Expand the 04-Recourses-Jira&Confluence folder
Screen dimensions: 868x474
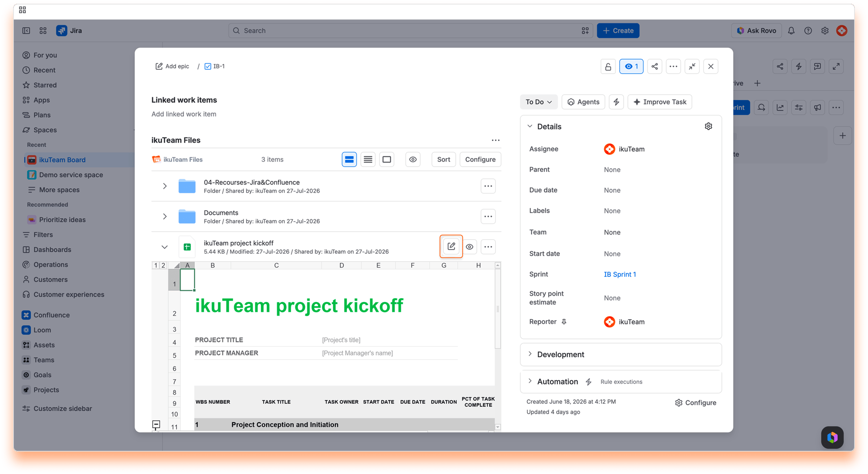(x=165, y=186)
